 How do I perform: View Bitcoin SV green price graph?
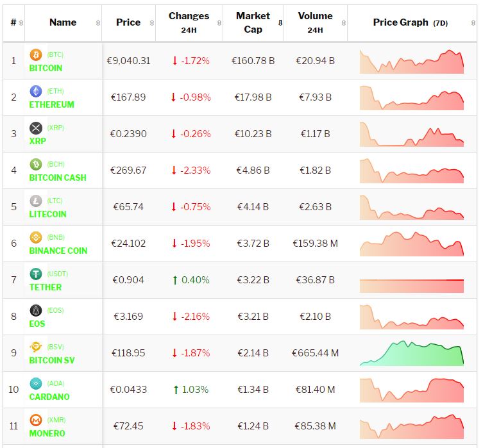(412, 353)
